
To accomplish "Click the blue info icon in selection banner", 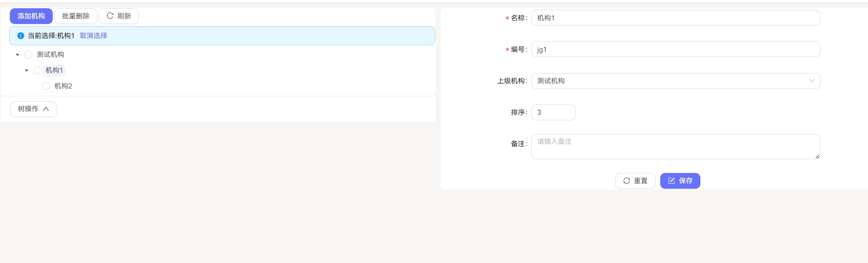I will click(x=20, y=35).
